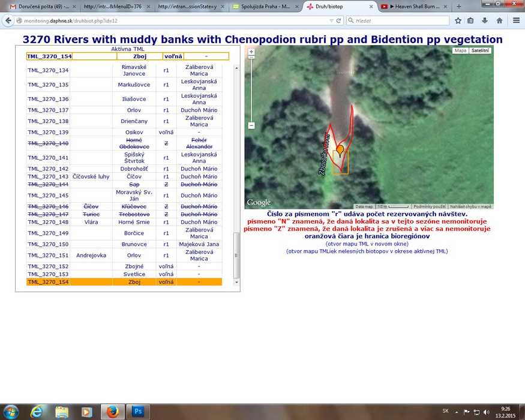Viewport: 525px width, 420px height.
Task: Click the map zoom slider track
Action: point(251,91)
